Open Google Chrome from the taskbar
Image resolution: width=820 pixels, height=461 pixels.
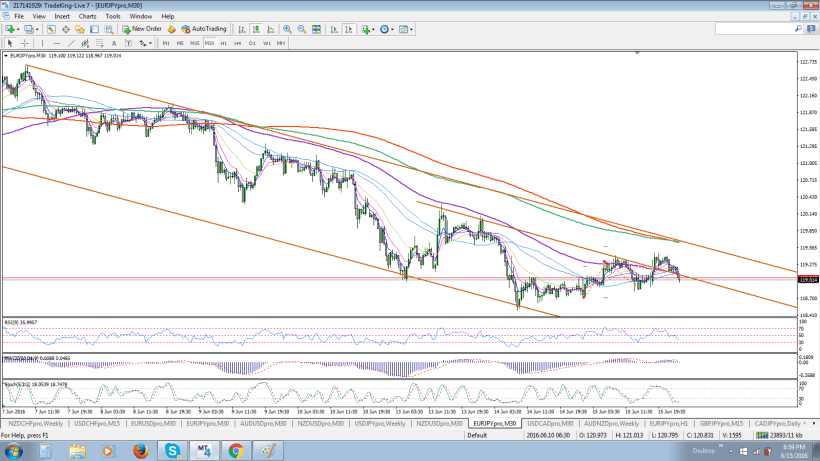tap(236, 451)
